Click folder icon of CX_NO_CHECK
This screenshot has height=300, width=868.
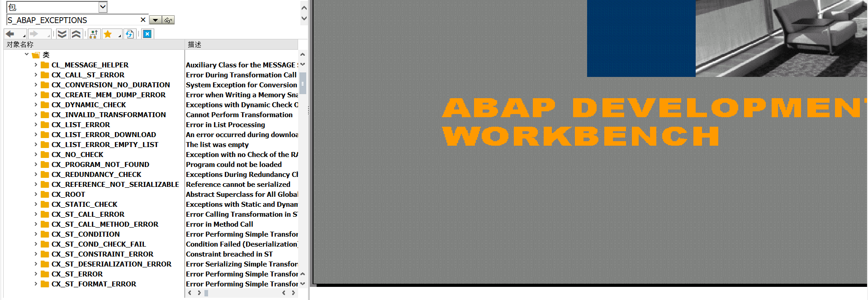[x=45, y=154]
